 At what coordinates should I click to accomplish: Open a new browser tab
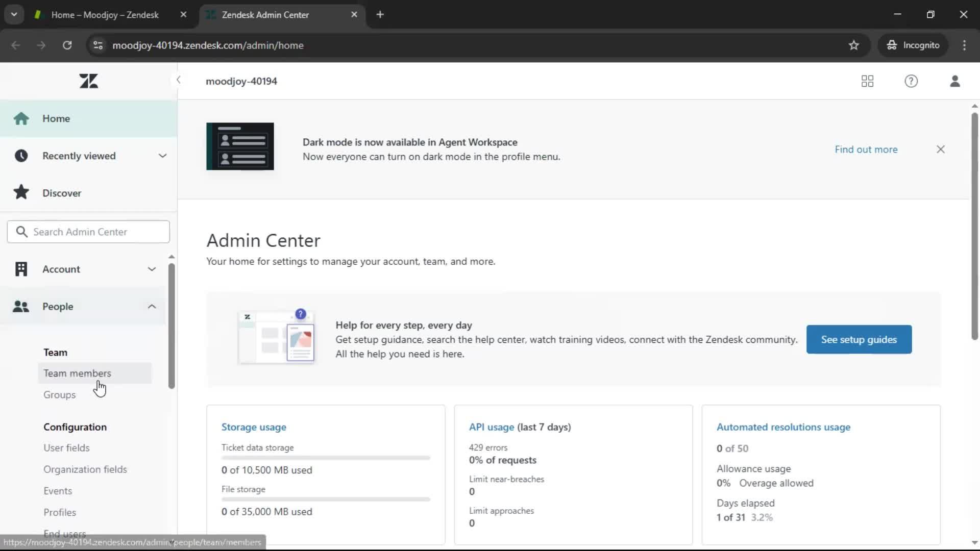[x=380, y=14]
